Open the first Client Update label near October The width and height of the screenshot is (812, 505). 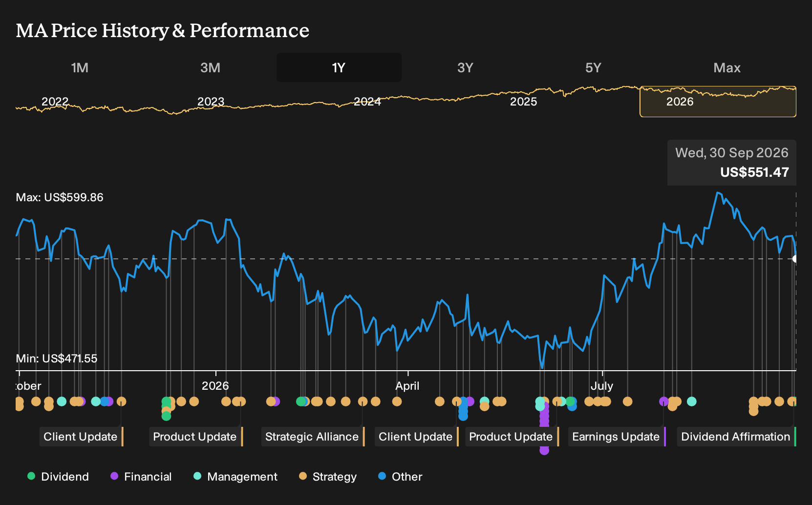click(x=81, y=437)
